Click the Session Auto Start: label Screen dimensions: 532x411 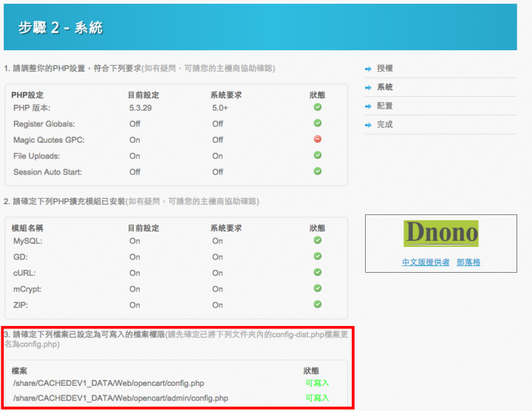coord(47,172)
